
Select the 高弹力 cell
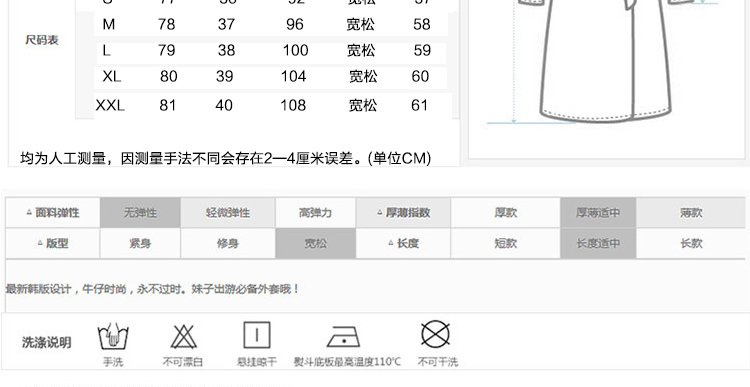point(315,212)
